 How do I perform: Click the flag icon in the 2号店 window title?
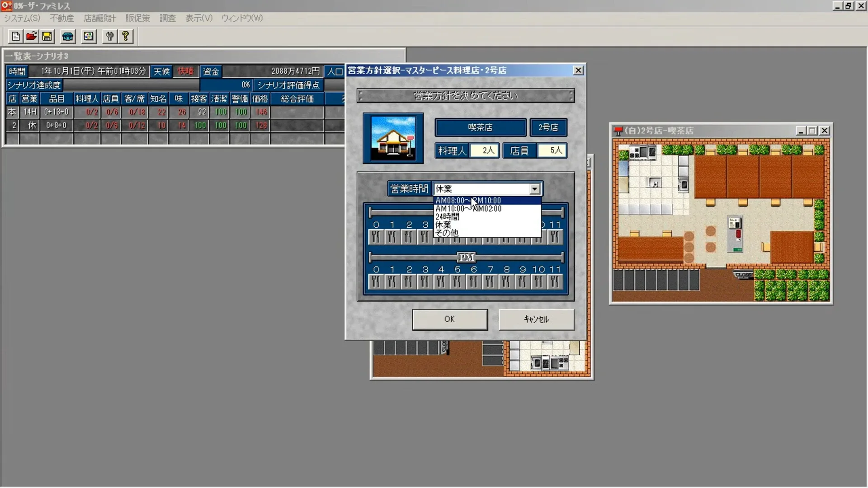[x=617, y=131]
